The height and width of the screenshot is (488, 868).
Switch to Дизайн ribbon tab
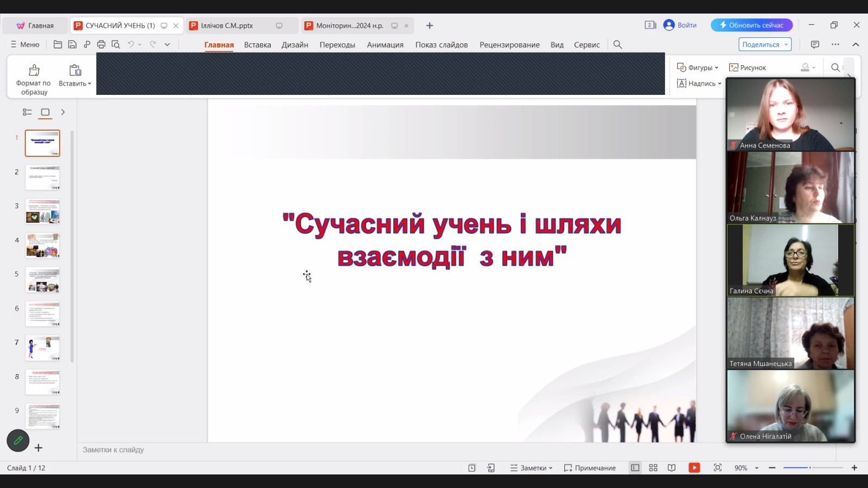point(295,44)
